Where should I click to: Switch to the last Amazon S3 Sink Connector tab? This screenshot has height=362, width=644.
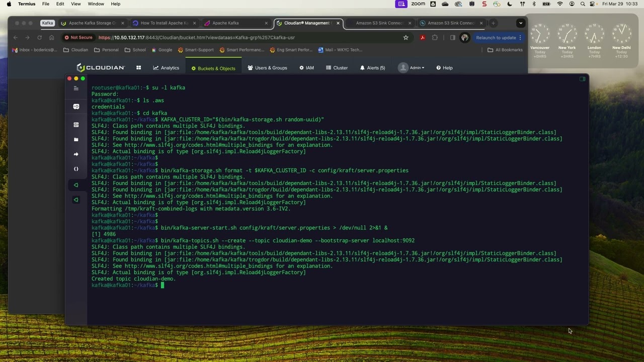tap(451, 23)
